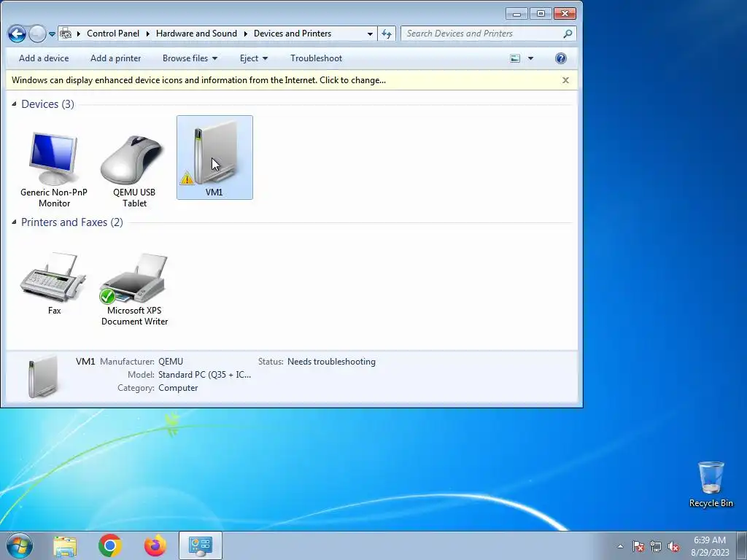Open the view options dropdown arrow

pos(531,58)
